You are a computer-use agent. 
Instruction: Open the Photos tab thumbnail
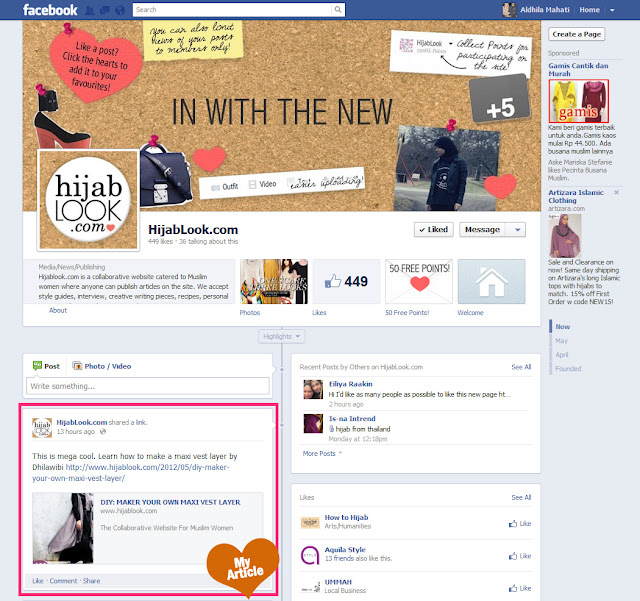click(x=273, y=282)
